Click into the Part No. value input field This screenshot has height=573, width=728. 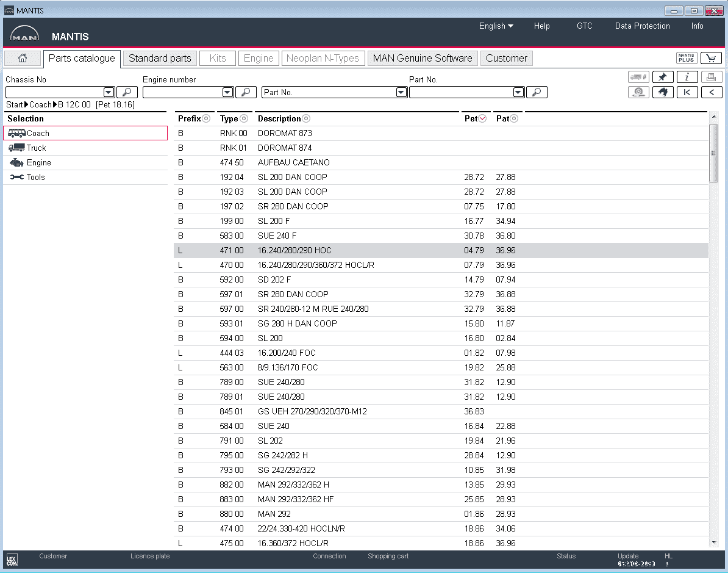click(x=462, y=92)
